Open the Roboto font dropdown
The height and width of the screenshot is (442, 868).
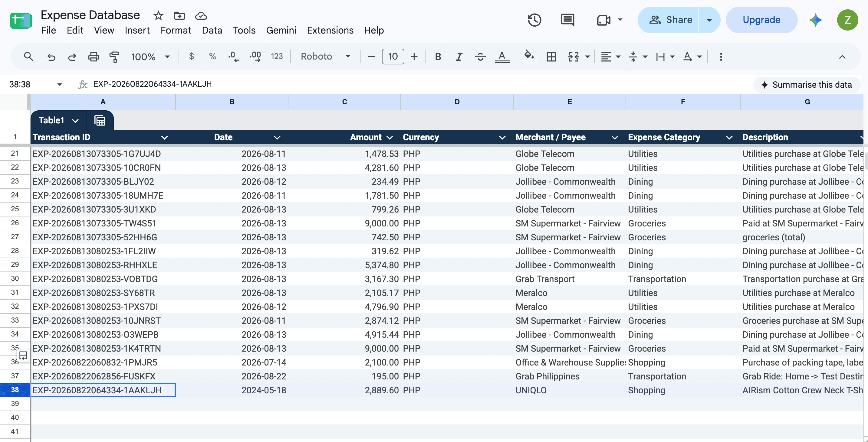point(326,57)
